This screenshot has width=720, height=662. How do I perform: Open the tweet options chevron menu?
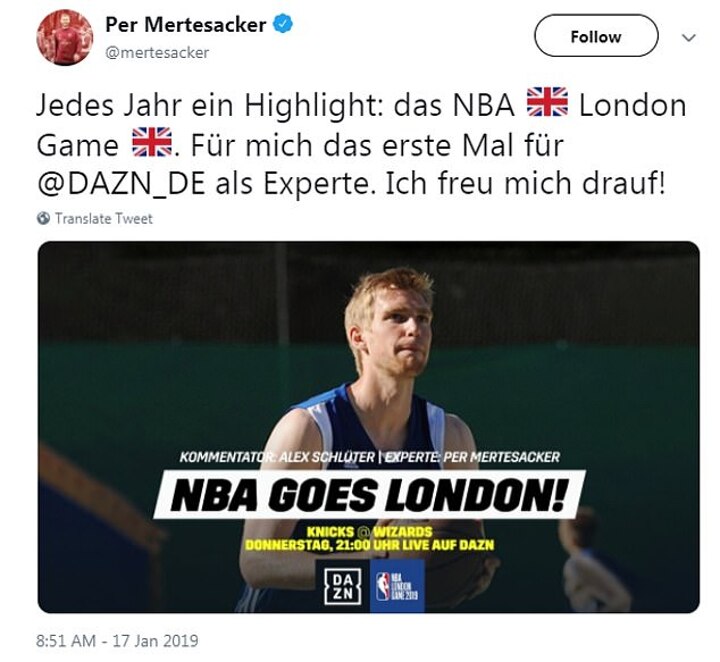pyautogui.click(x=689, y=38)
